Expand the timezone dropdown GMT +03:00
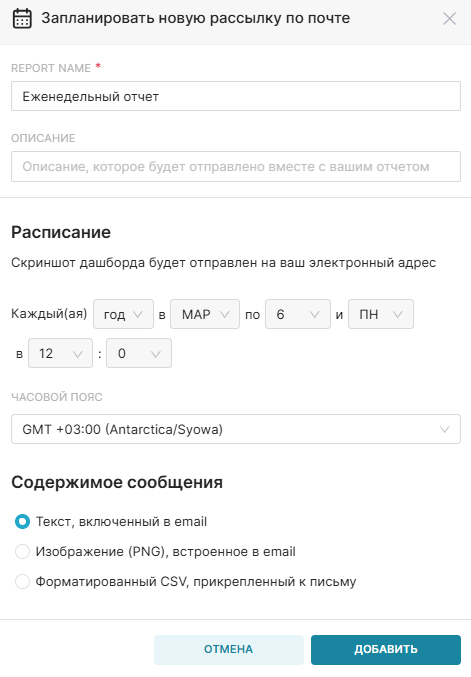 (236, 429)
